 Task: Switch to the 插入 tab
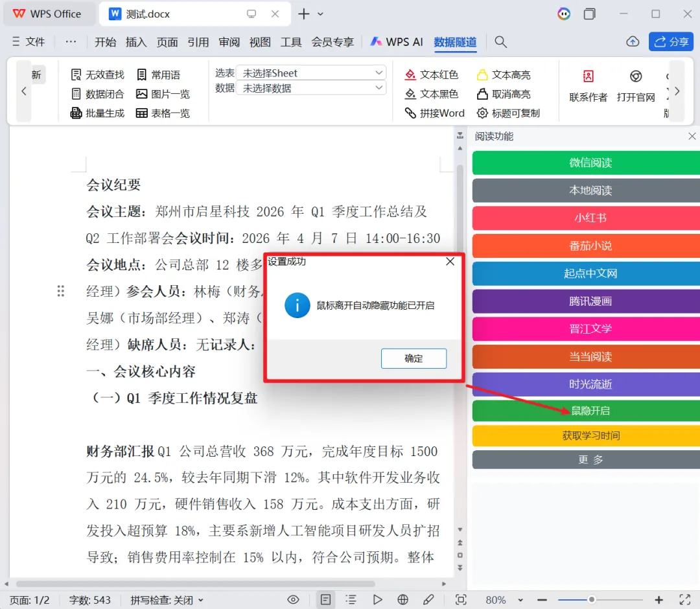pos(136,42)
